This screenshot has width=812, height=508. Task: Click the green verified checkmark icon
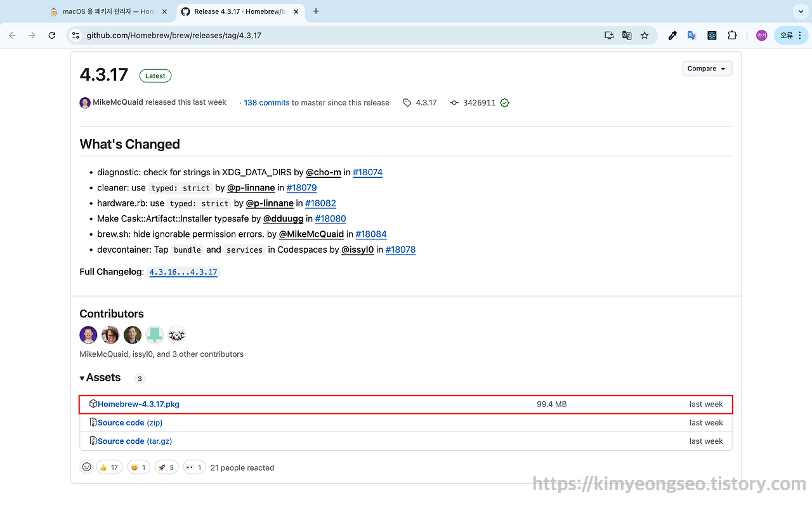505,103
